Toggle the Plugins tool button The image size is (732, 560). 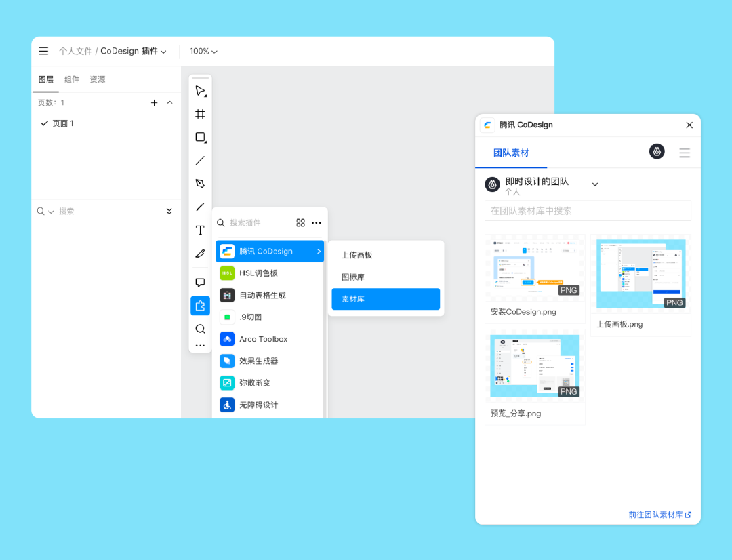click(x=200, y=306)
